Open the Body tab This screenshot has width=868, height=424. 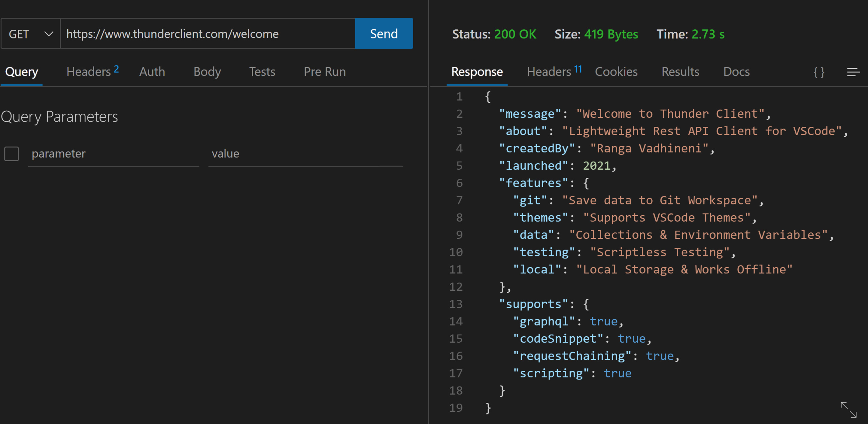(x=207, y=72)
